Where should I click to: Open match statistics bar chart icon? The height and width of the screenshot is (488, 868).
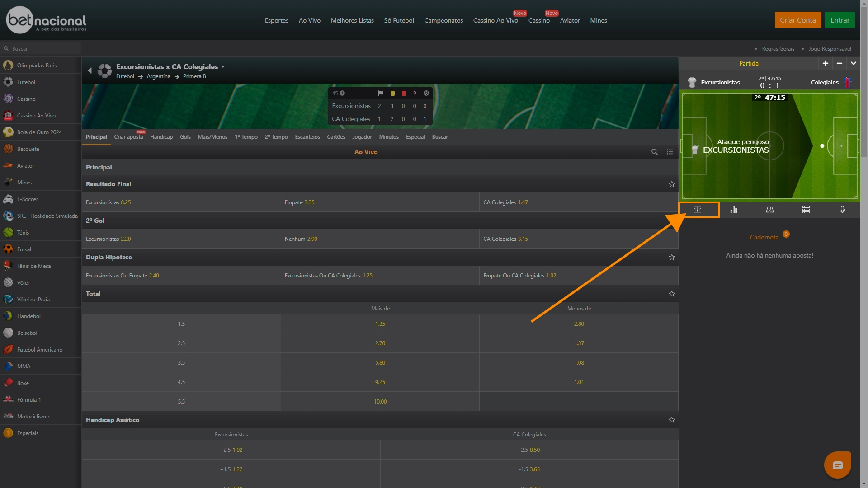click(734, 210)
